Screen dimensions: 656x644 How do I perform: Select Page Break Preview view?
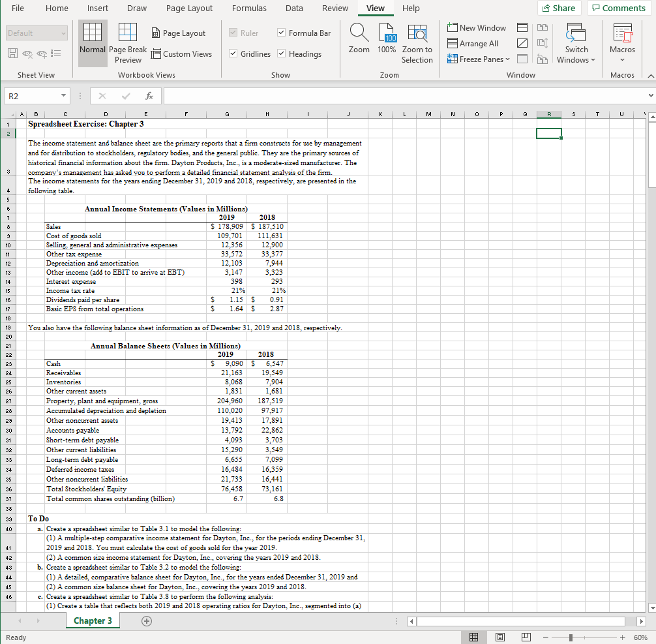pos(128,43)
